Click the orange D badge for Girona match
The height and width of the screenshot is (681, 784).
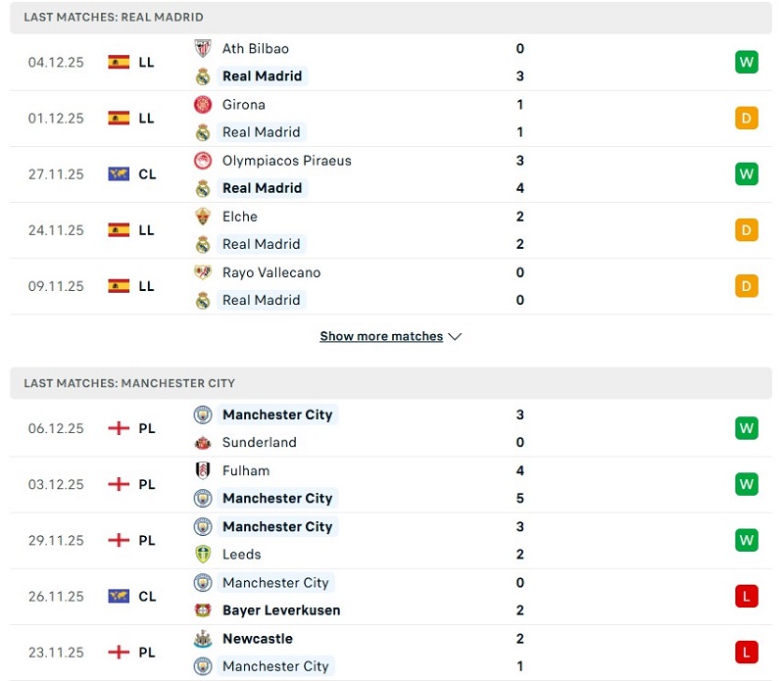747,119
